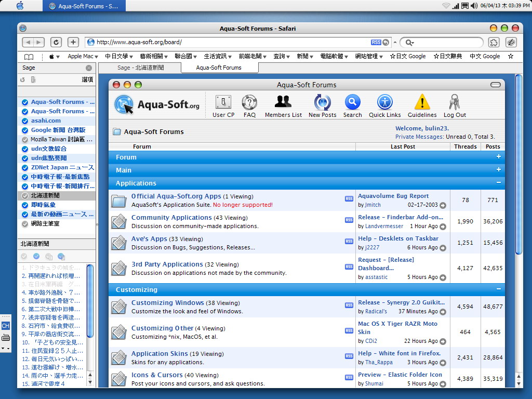Click the RSS badge in address bar
532x399 pixels.
pyautogui.click(x=376, y=43)
